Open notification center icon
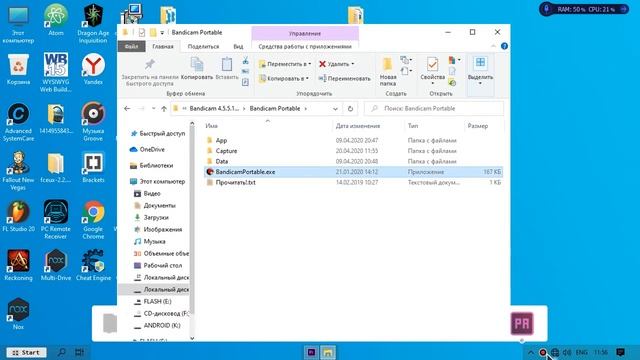This screenshot has height=360, width=640. (620, 352)
